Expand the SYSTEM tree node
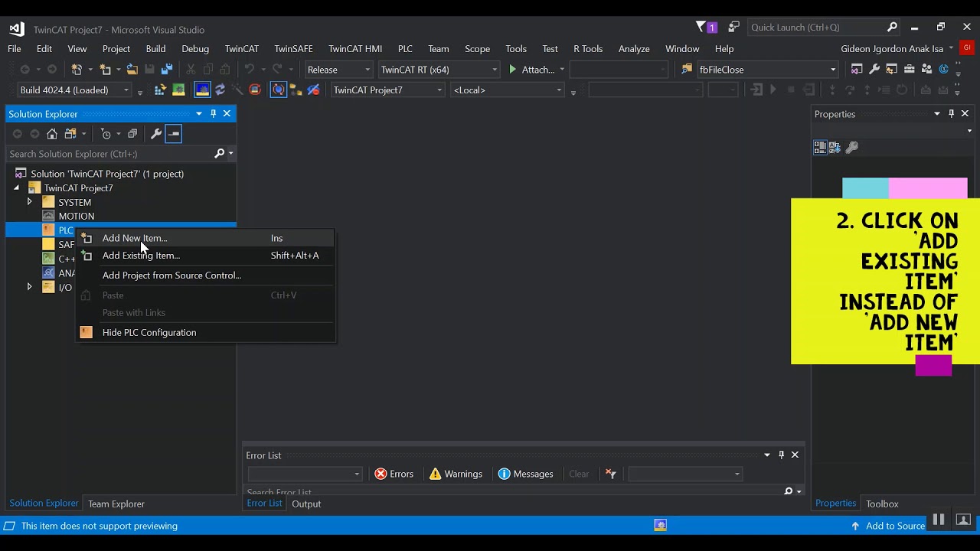The height and width of the screenshot is (551, 980). click(x=29, y=202)
